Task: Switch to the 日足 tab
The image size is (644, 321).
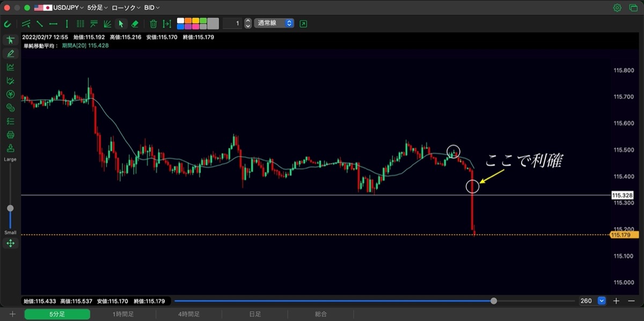Action: point(255,315)
